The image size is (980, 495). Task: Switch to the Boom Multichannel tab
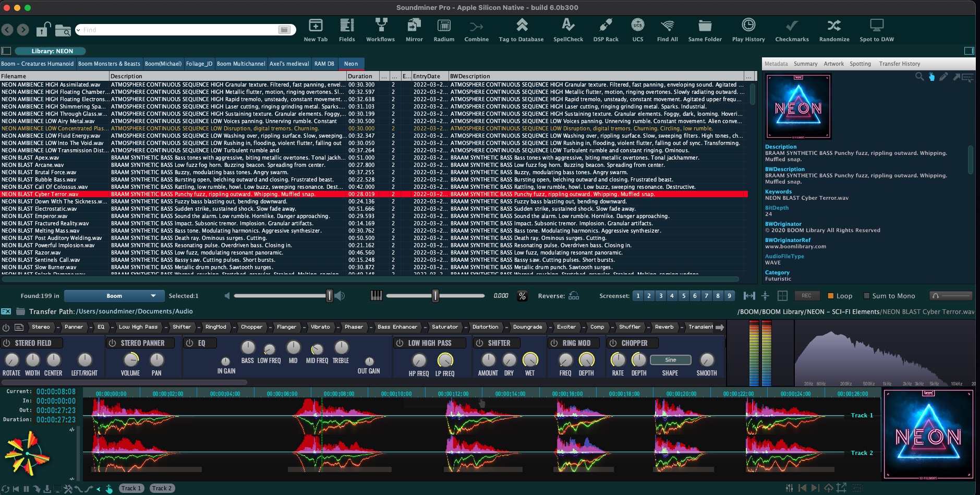(241, 64)
